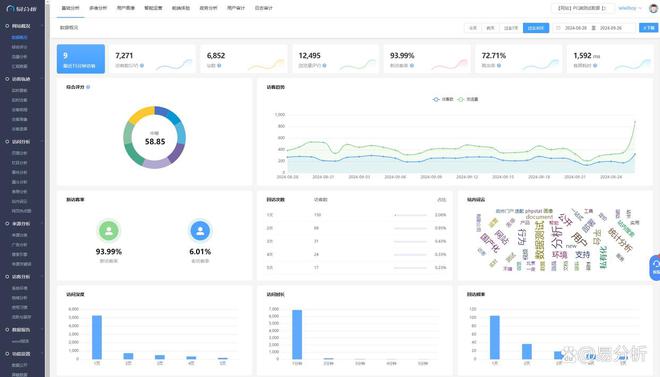Select the 今天 date range button
This screenshot has height=377, width=660.
473,28
